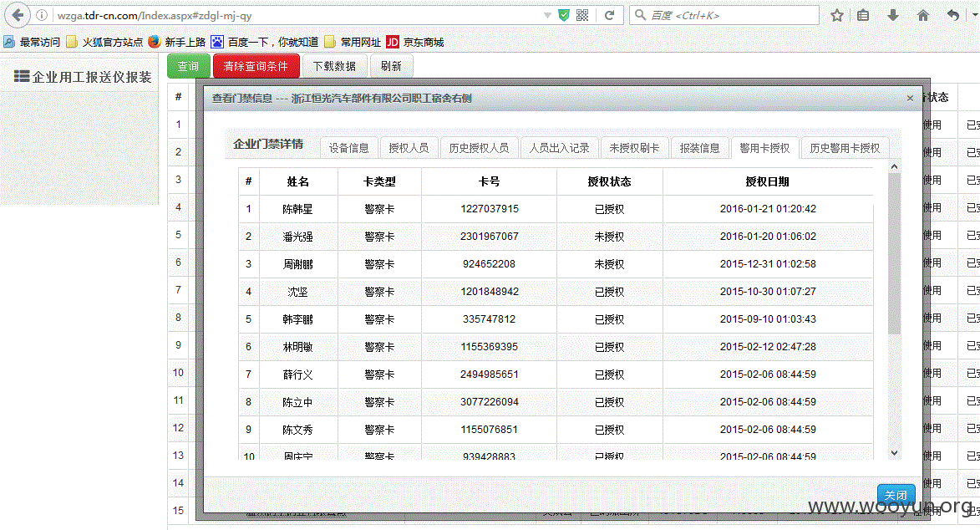Go to browser home page icon
The width and height of the screenshot is (980, 530).
tap(923, 15)
